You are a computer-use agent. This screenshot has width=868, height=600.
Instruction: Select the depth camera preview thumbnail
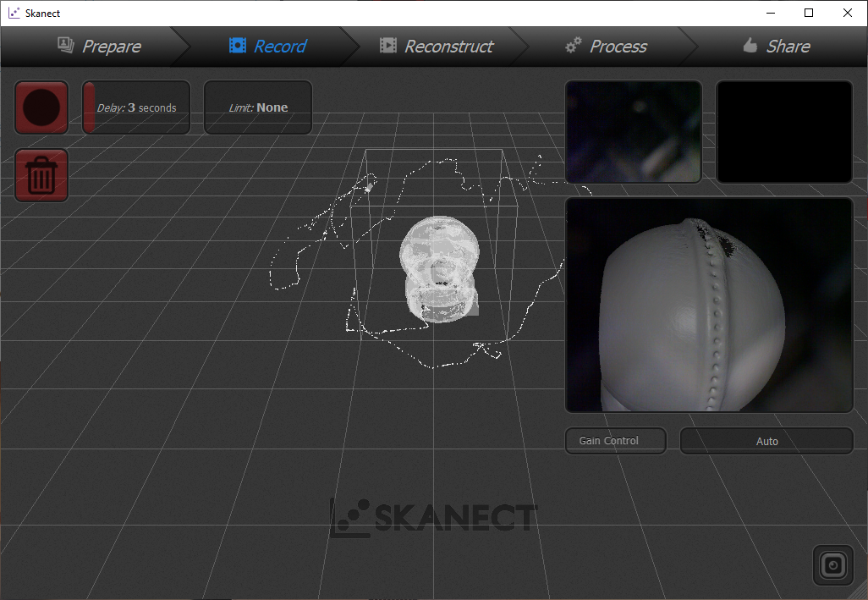pyautogui.click(x=634, y=132)
